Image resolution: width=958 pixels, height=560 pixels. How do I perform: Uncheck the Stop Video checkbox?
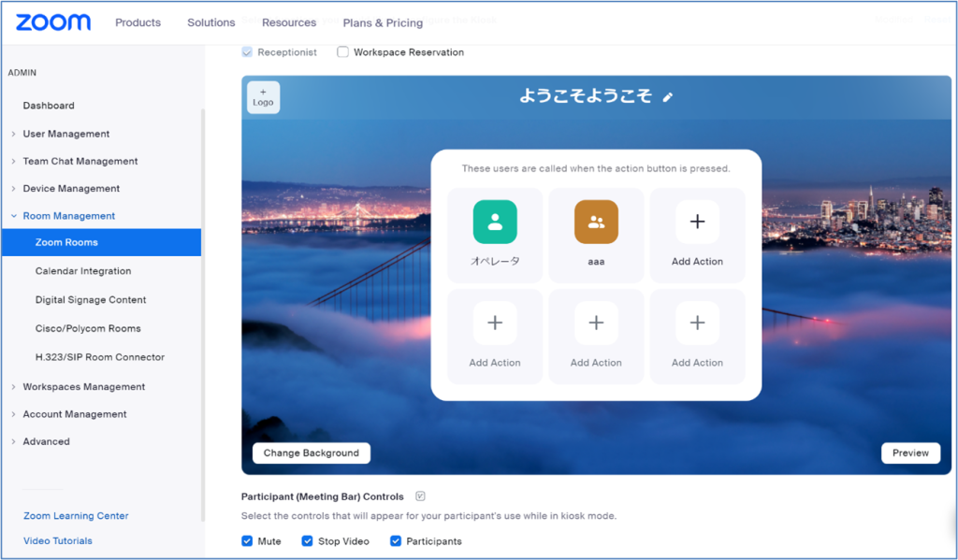point(307,541)
